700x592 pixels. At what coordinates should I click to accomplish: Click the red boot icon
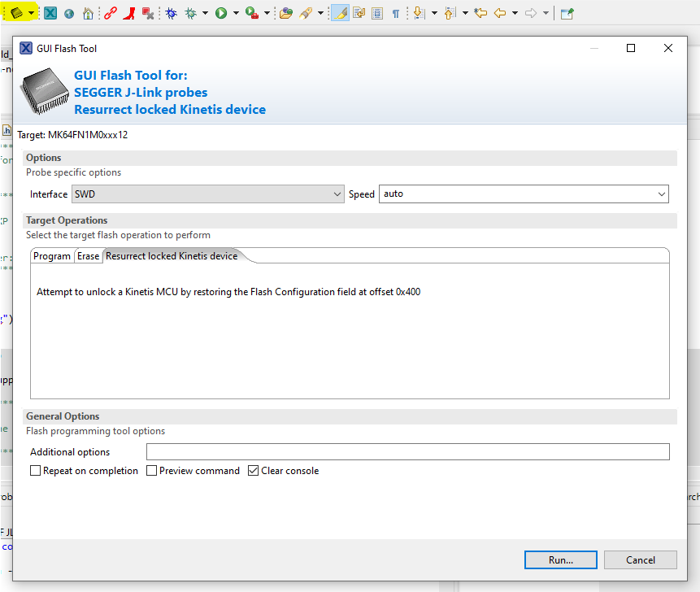[129, 13]
